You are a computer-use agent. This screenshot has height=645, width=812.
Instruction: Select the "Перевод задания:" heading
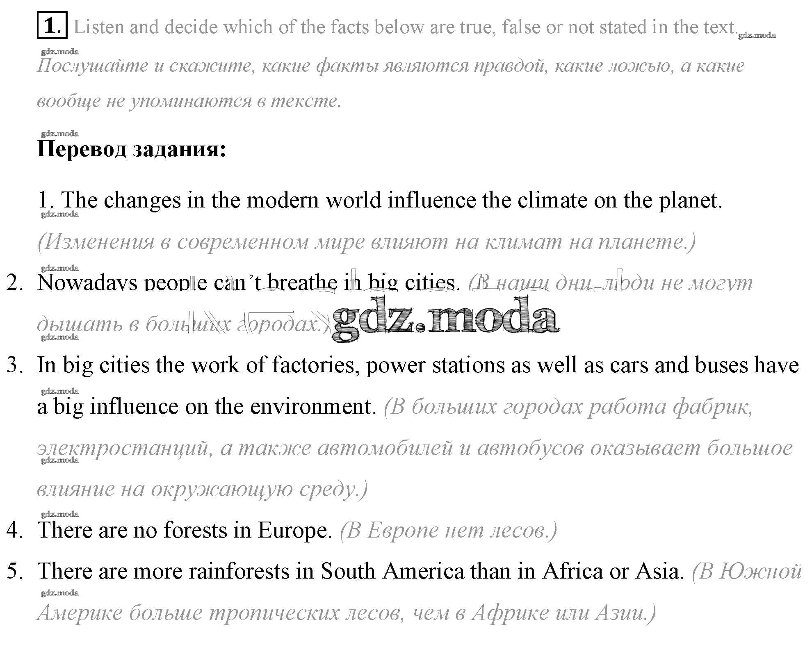click(132, 149)
